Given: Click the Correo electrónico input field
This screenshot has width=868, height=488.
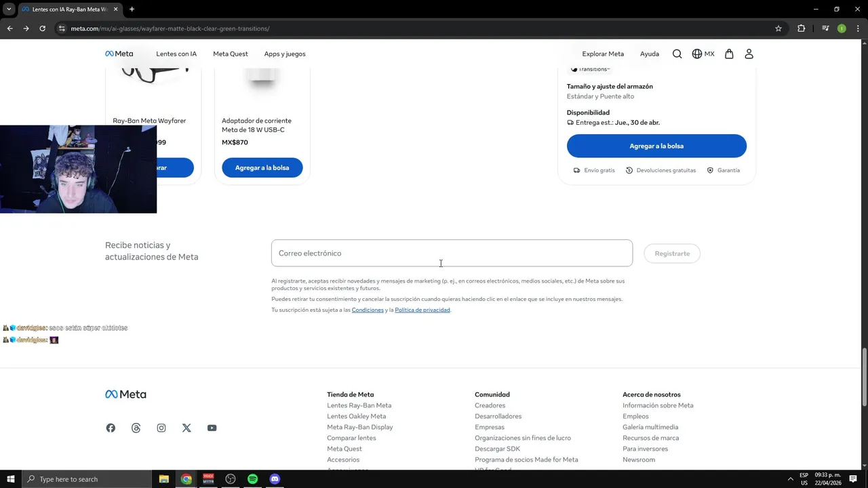Looking at the screenshot, I should (x=452, y=253).
